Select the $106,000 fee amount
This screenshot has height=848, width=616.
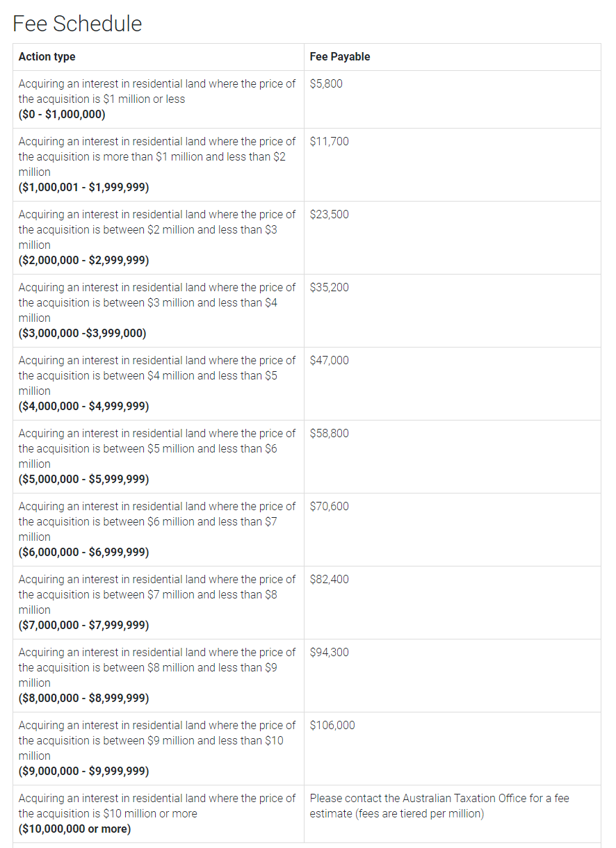tap(332, 726)
